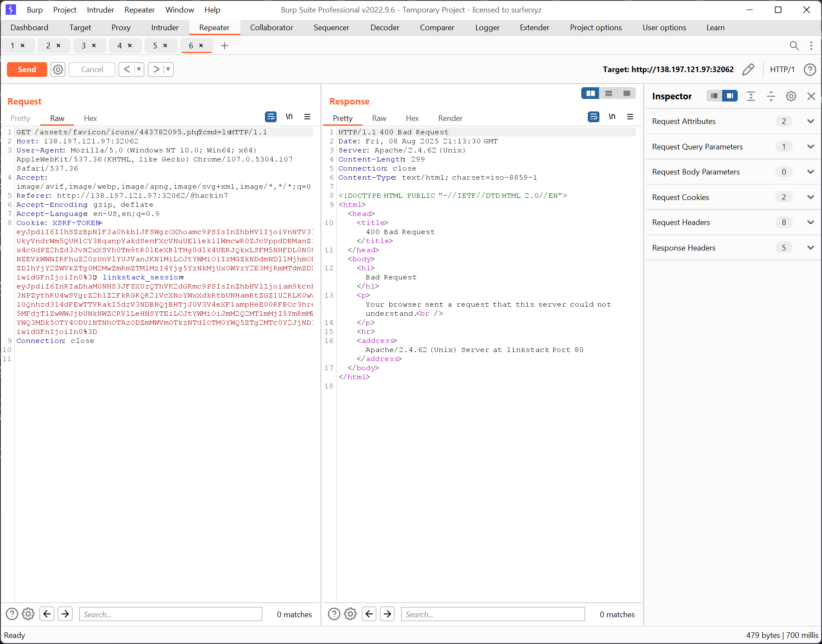
Task: Add a new Repeater tab
Action: [x=224, y=46]
